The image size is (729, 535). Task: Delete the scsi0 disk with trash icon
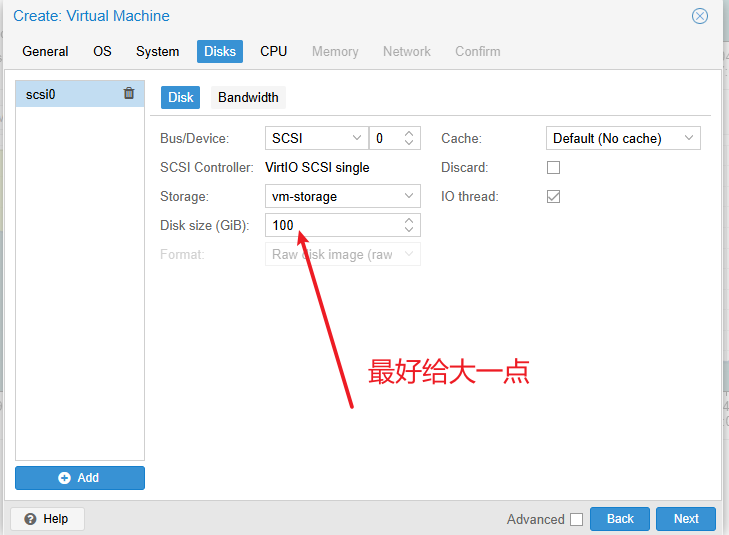click(x=129, y=94)
